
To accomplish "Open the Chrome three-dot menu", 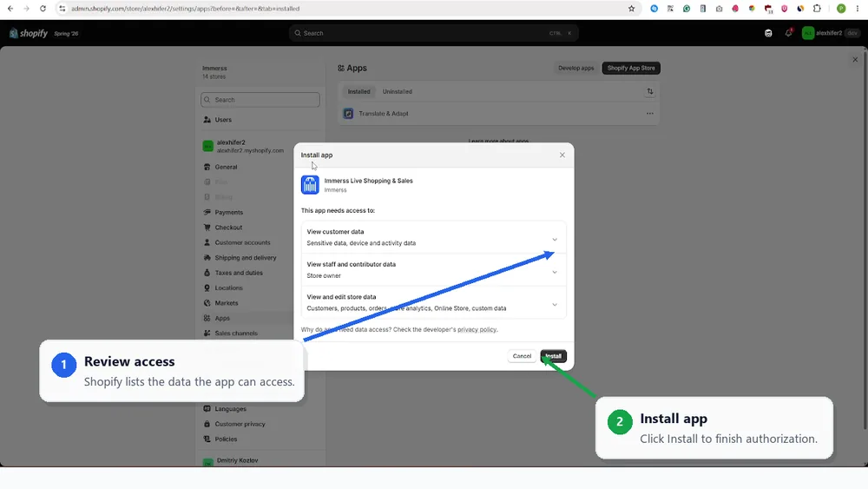I will click(857, 9).
